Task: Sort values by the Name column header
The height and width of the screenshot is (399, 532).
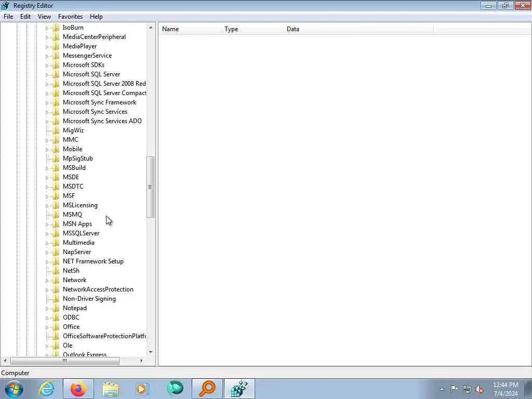Action: click(x=190, y=29)
